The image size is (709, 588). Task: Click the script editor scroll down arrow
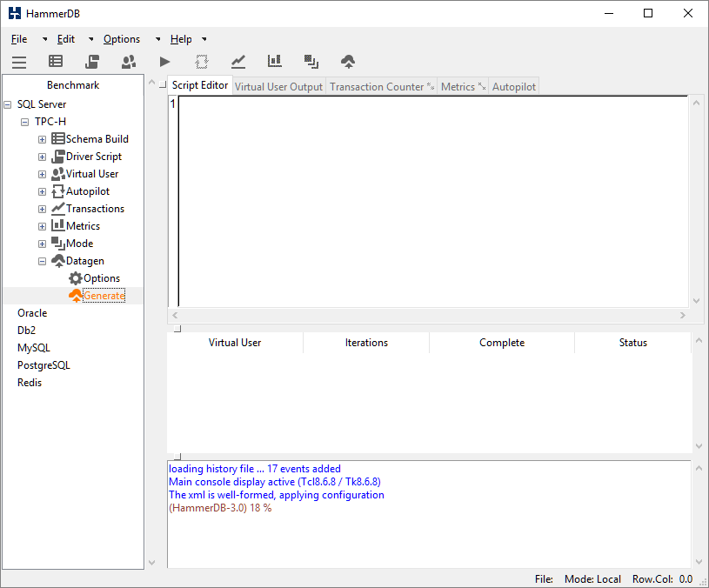point(696,301)
